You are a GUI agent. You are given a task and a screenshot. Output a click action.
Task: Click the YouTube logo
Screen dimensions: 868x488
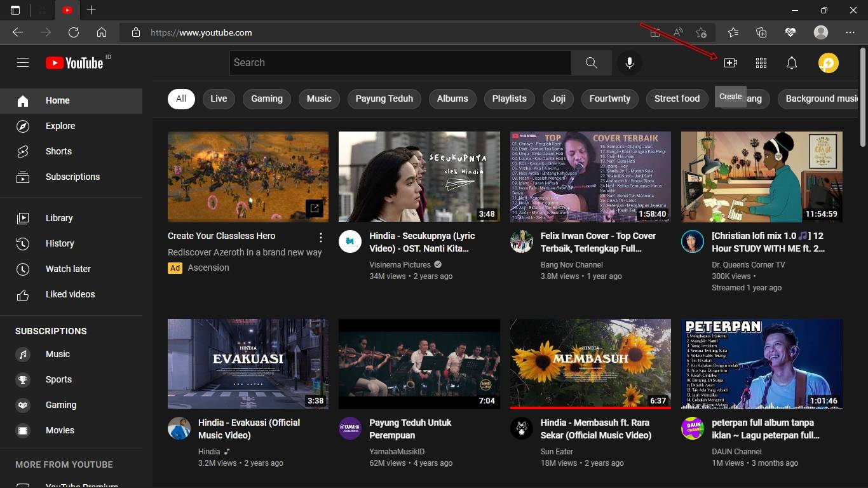coord(74,62)
